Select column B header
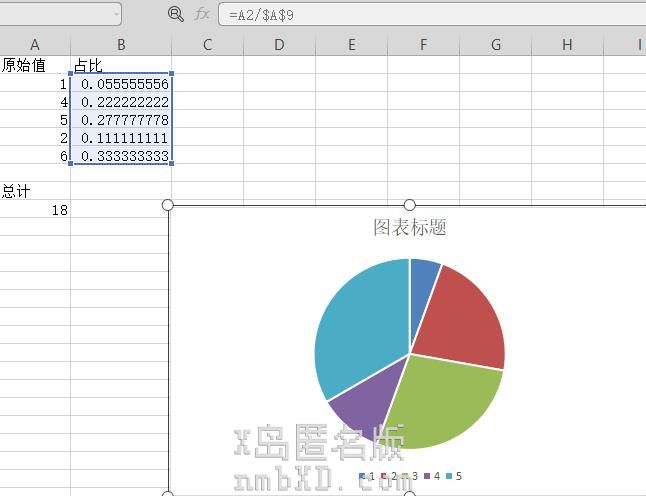Image resolution: width=646 pixels, height=496 pixels. pyautogui.click(x=121, y=45)
